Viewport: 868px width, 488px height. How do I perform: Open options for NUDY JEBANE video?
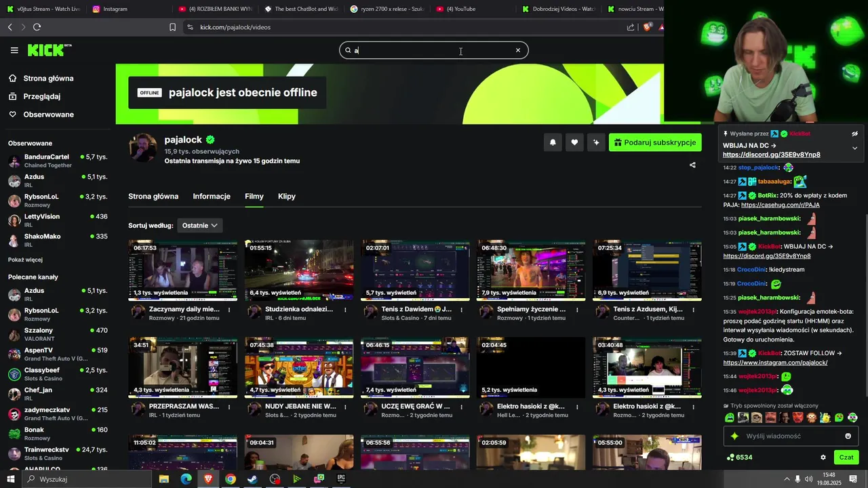click(345, 407)
